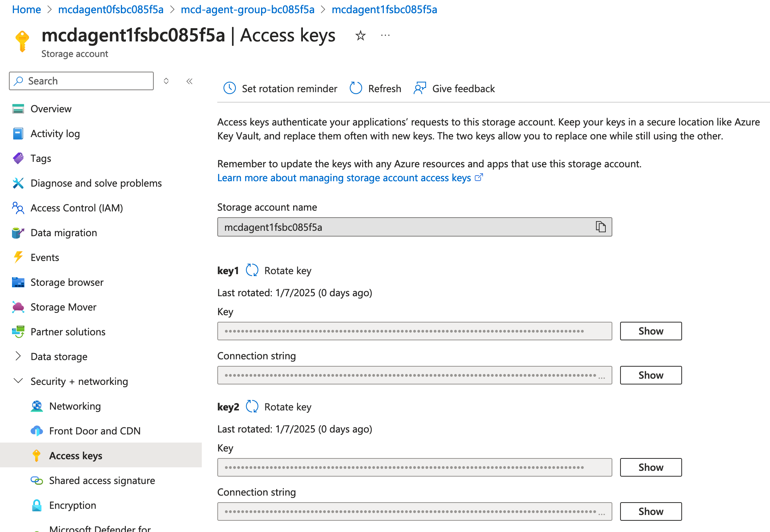Click the Data migration icon
770x532 pixels.
coord(18,233)
